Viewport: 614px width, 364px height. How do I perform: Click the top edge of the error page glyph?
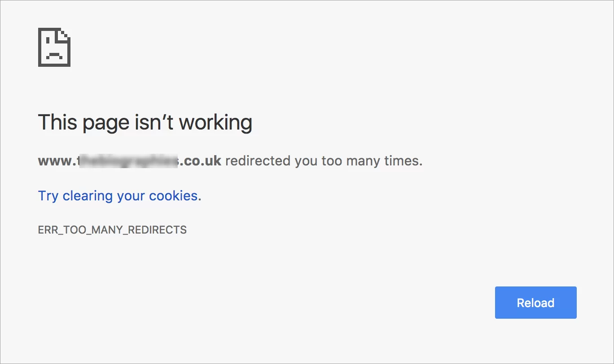[x=50, y=29]
